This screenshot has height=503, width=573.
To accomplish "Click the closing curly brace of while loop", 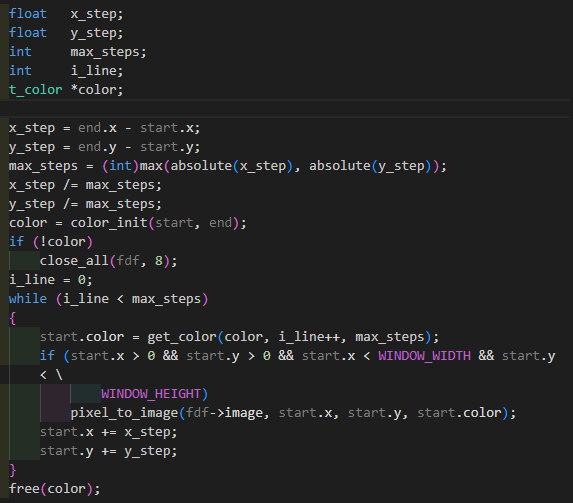I will coord(13,470).
